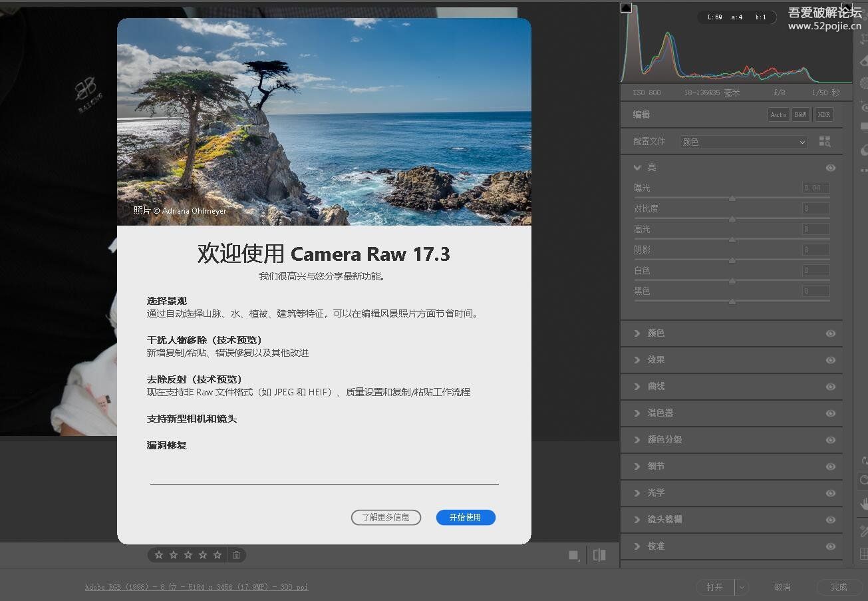The width and height of the screenshot is (868, 601).
Task: Expand the 镜头模糊 panel
Action: coord(637,520)
